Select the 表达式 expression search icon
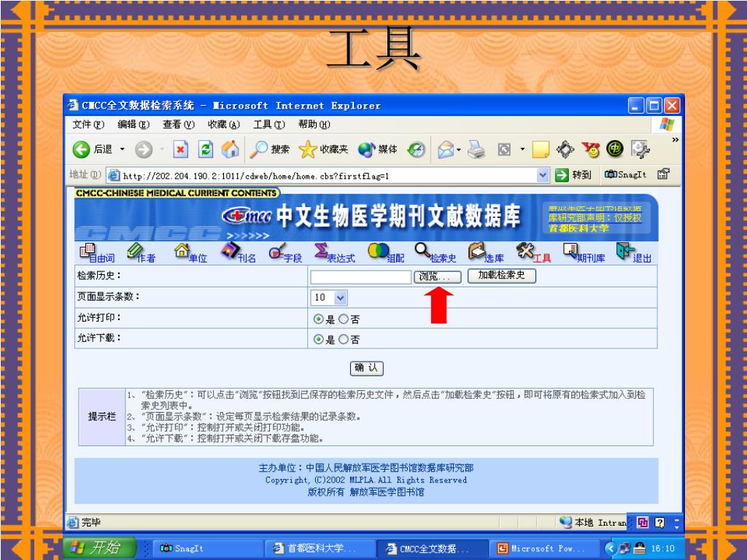This screenshot has height=560, width=747. coord(334,253)
